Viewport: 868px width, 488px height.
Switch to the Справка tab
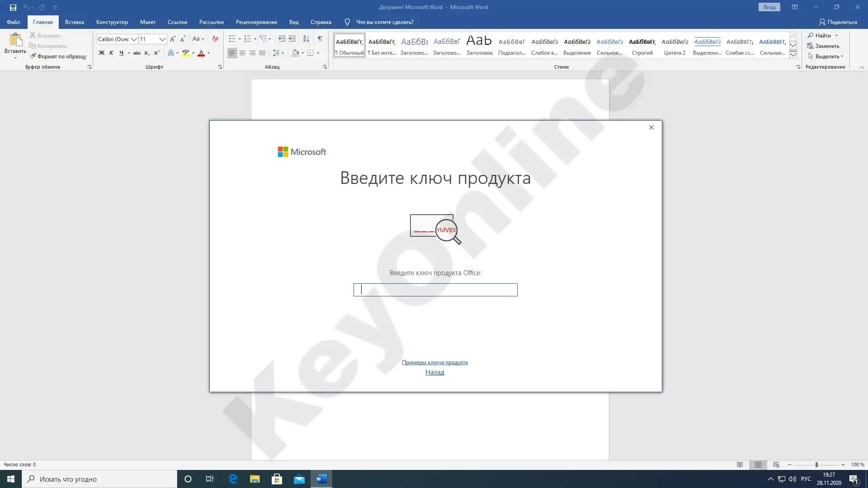tap(321, 22)
